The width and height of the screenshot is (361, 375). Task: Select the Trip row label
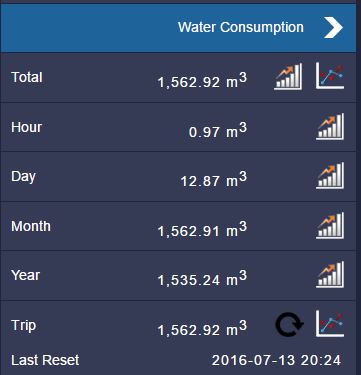23,326
